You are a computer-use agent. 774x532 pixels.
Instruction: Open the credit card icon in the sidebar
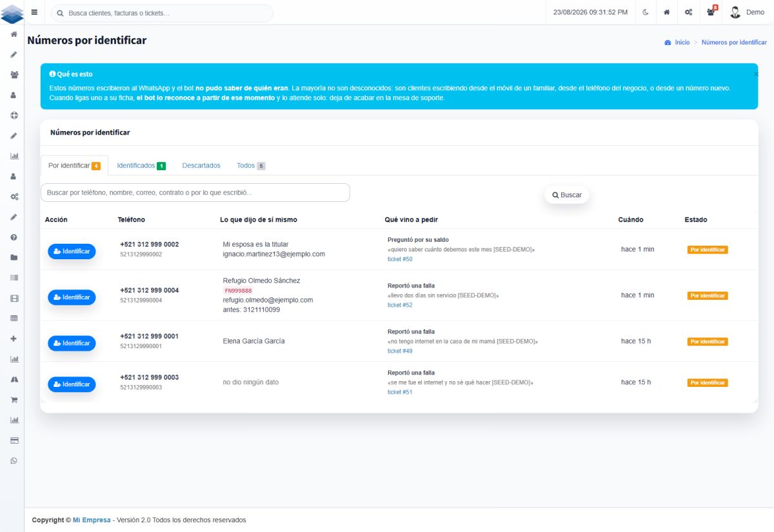click(x=14, y=440)
